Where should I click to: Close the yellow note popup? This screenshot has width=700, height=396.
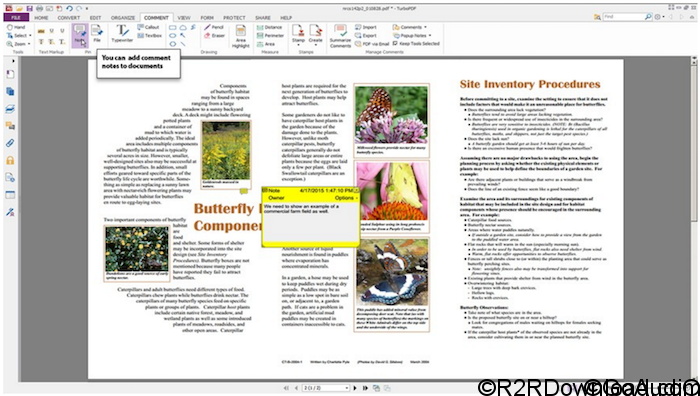coord(356,191)
